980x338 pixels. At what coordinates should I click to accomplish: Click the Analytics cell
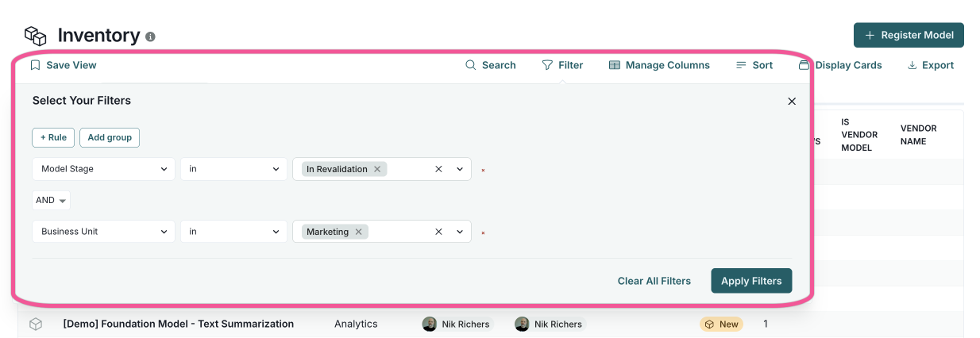click(356, 324)
